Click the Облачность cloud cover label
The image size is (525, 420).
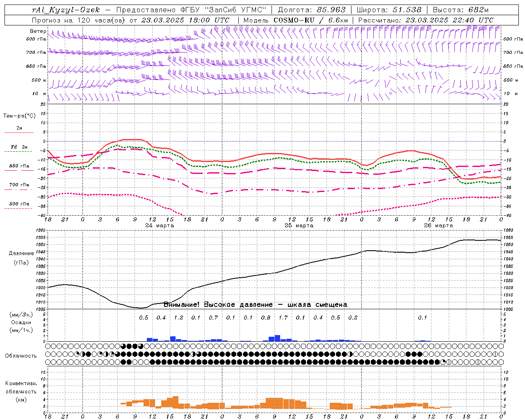click(x=21, y=356)
